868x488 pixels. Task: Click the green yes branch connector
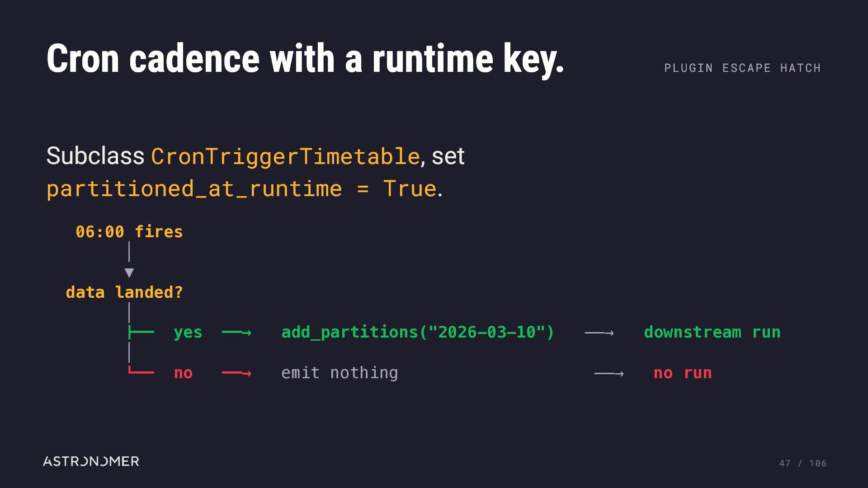[141, 333]
